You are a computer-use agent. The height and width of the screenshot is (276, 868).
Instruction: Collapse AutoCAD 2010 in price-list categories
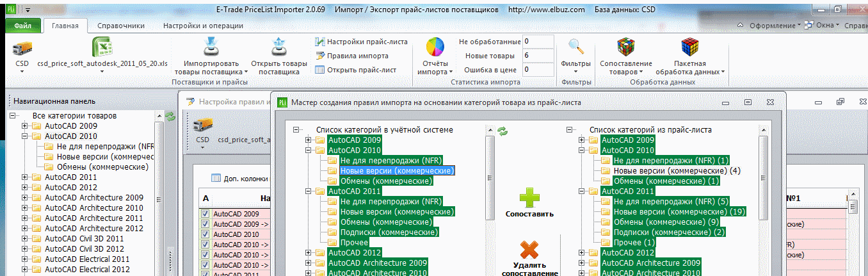(582, 150)
